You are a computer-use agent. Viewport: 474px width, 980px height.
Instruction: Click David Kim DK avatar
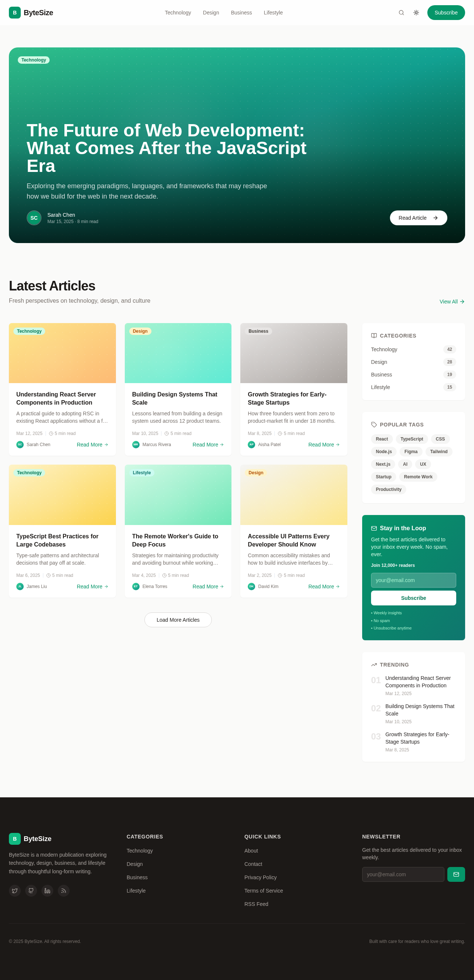(251, 587)
